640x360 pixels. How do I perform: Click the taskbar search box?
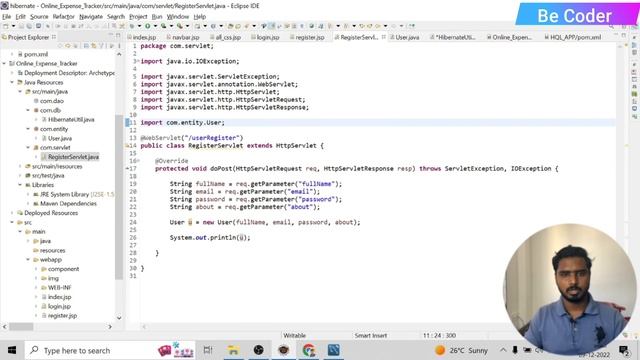click(x=110, y=350)
